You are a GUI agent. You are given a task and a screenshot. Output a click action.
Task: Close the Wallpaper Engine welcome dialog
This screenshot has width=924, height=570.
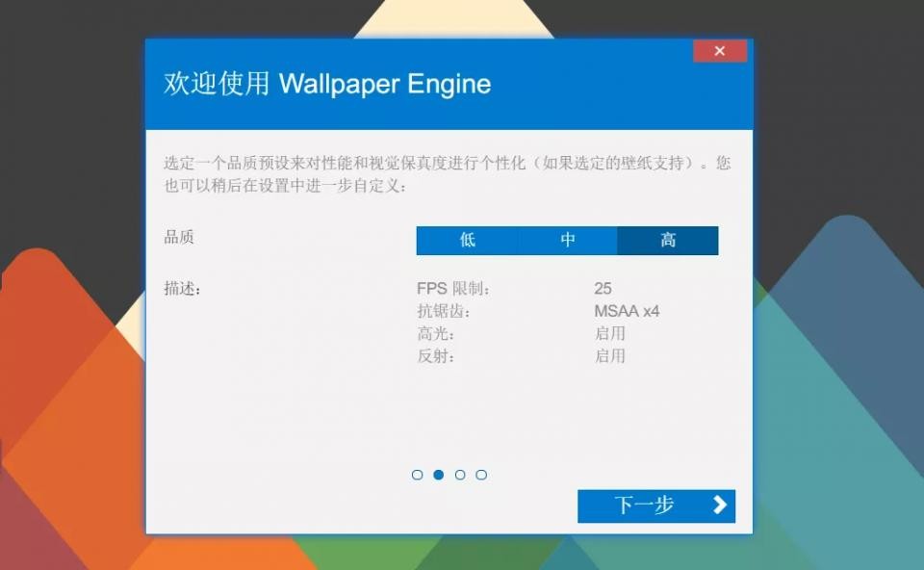719,51
